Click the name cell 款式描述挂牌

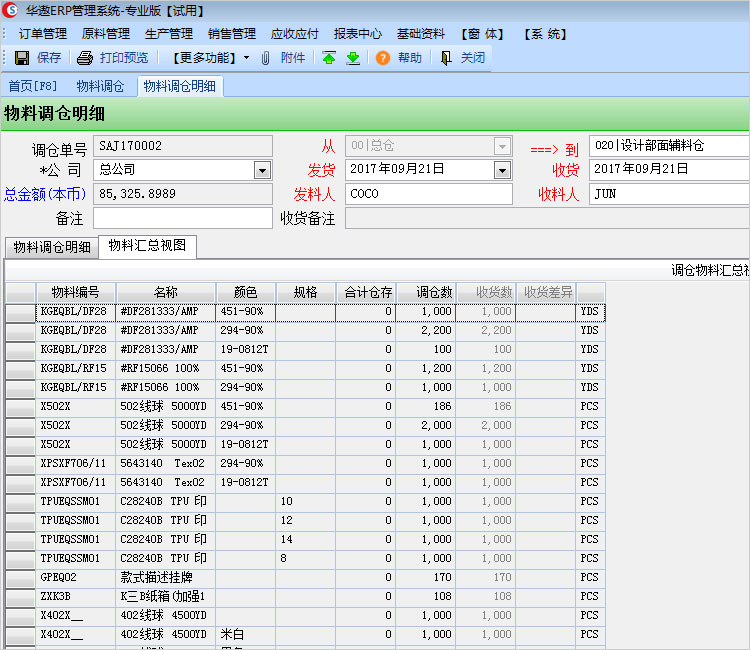point(165,578)
